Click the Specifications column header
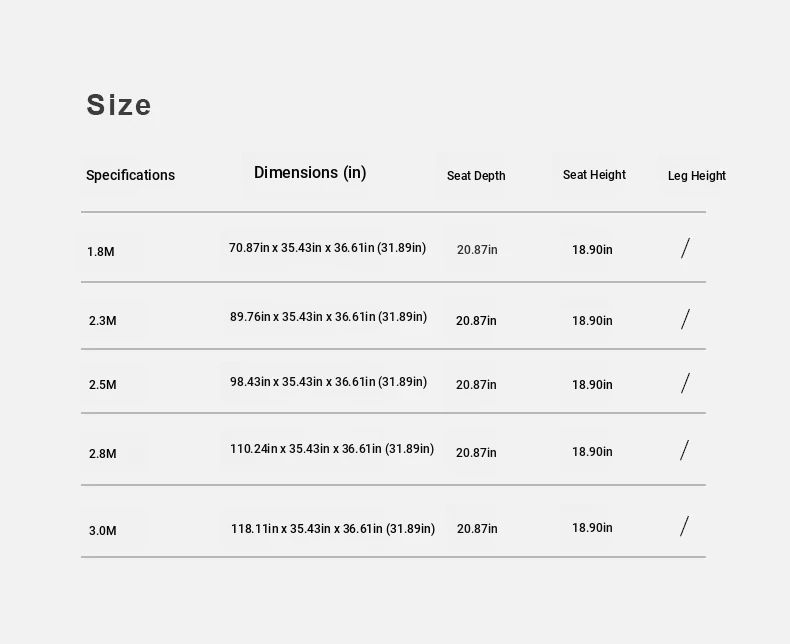The height and width of the screenshot is (644, 790). pos(130,175)
